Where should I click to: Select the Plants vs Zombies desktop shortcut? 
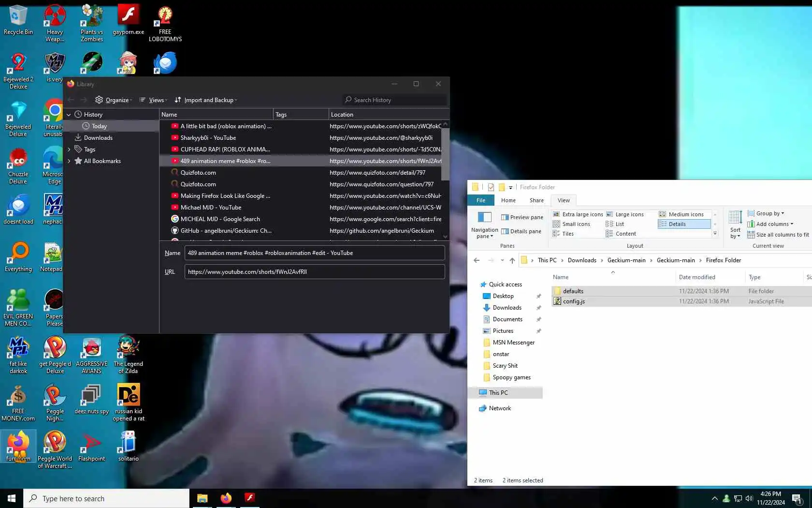[x=92, y=23]
